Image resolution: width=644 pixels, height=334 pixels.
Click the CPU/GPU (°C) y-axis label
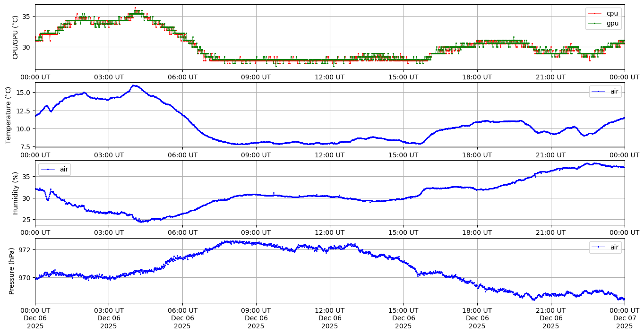point(15,37)
